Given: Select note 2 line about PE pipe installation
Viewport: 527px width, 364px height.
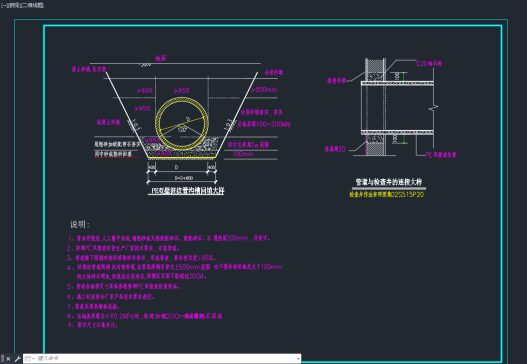Looking at the screenshot, I should (x=123, y=248).
